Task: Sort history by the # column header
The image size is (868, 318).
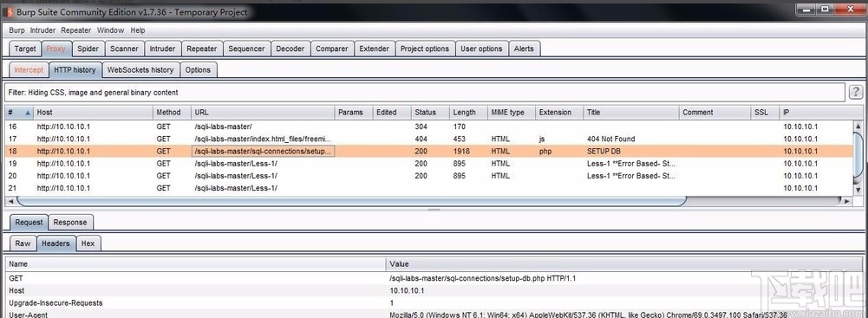Action: (19, 113)
